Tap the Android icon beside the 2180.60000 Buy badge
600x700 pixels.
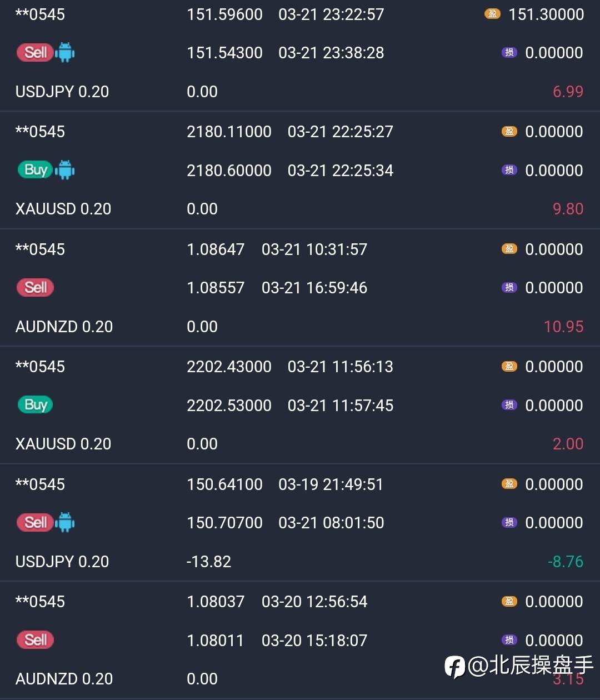(65, 170)
